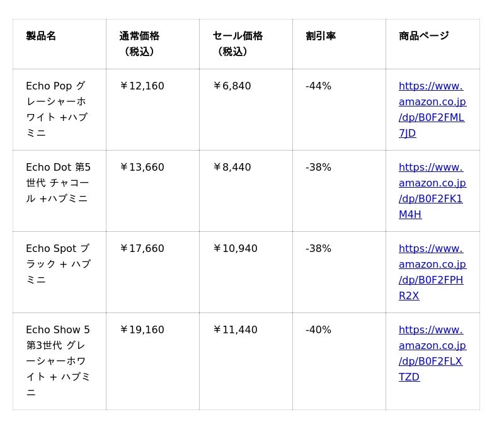Viewport: 504px width, 429px height.
Task: Click the ￥17,660 regular price cell
Action: tap(142, 249)
